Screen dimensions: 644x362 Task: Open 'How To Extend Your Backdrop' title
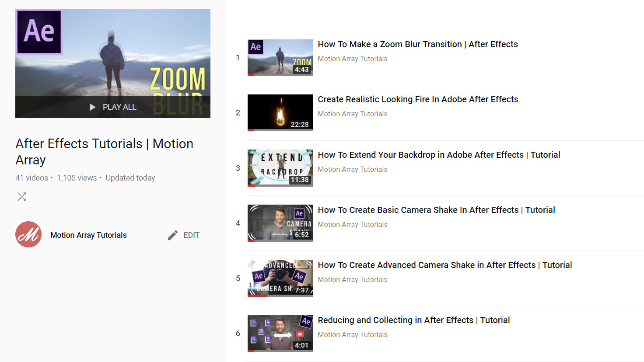[439, 155]
